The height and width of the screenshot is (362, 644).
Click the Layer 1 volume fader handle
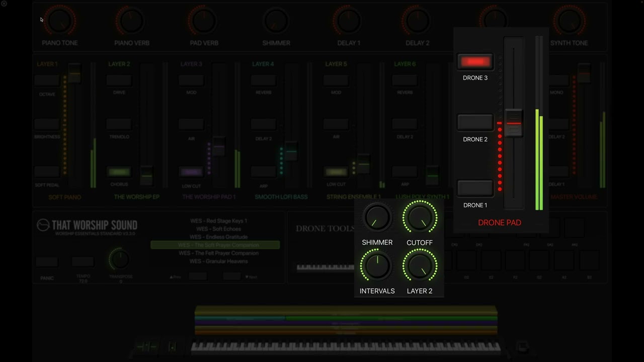pos(74,74)
